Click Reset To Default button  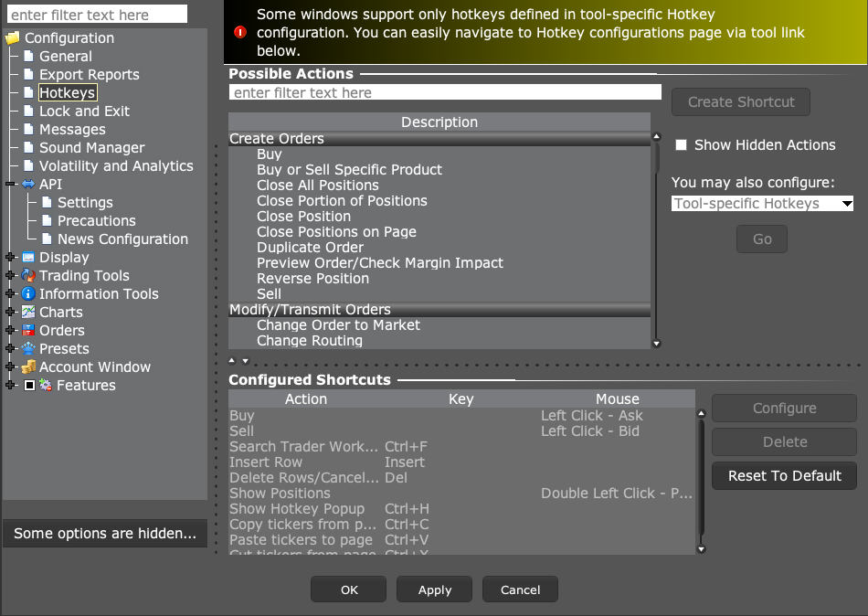785,476
